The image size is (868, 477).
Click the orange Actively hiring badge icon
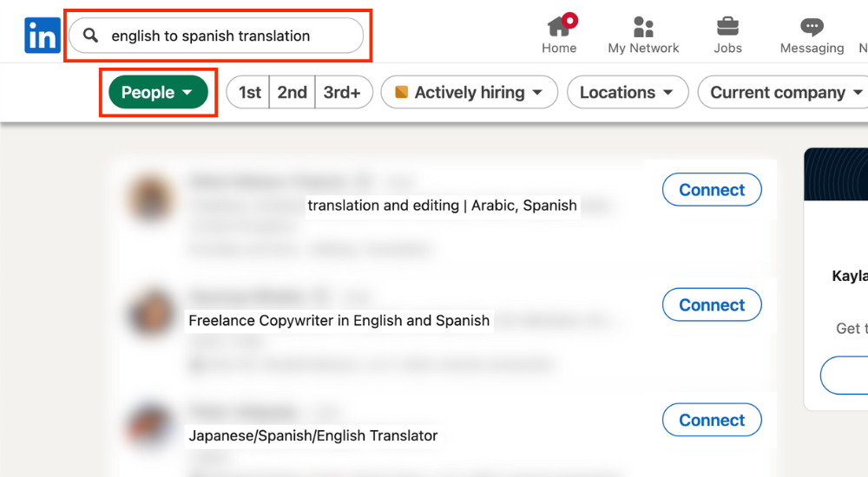click(x=401, y=92)
